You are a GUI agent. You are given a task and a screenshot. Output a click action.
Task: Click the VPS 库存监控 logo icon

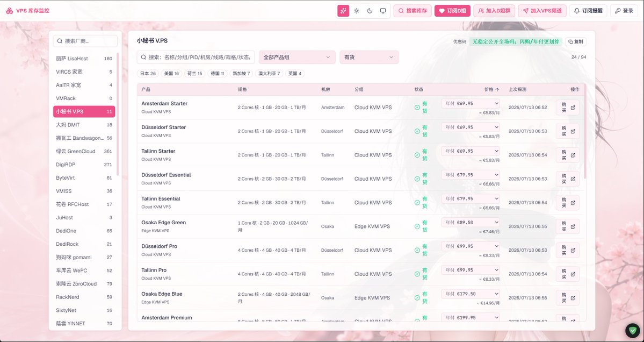point(10,11)
